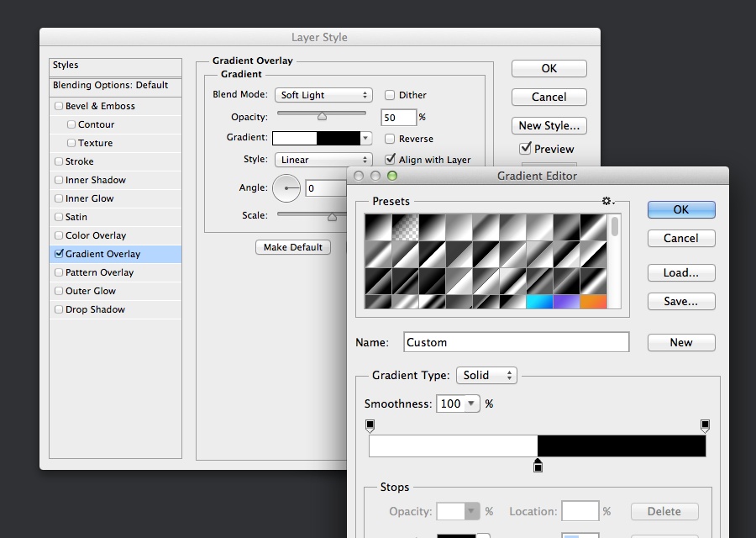Select the black color stop below gradient bar
This screenshot has width=756, height=538.
[x=538, y=466]
